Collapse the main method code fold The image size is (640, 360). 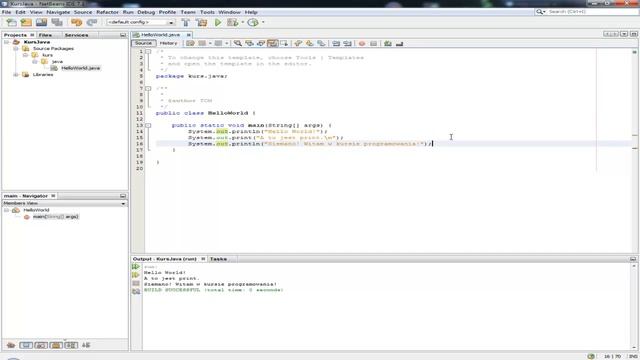click(148, 125)
